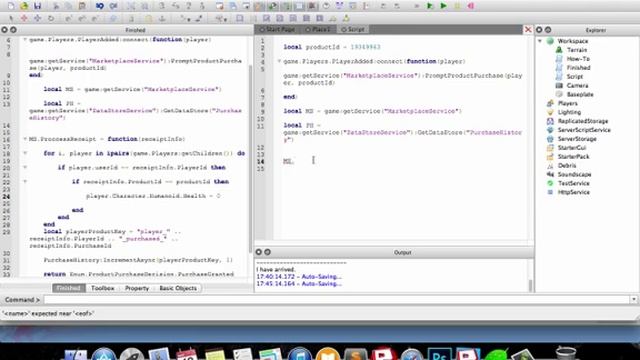
Task: Fold the PlayerAdded function in Script editor
Action: click(279, 61)
